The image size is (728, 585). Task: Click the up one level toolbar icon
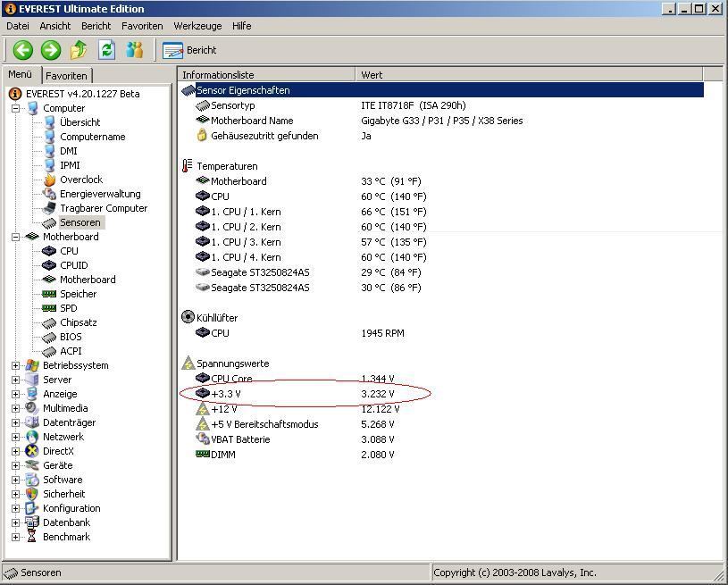click(x=79, y=50)
